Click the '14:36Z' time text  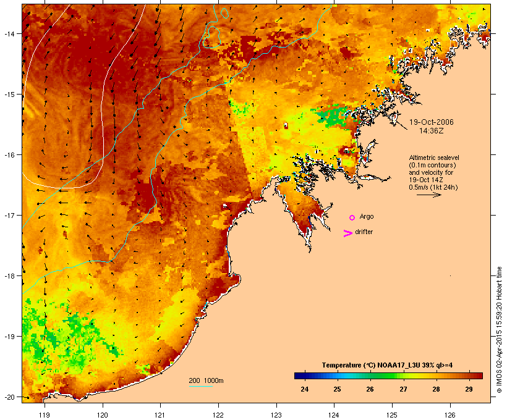(x=432, y=131)
